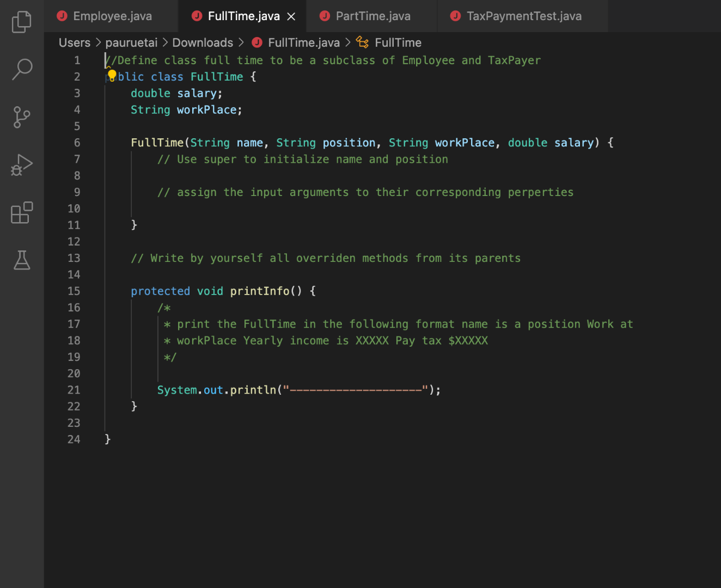The width and height of the screenshot is (721, 588).
Task: Switch to the PartTime.java tab
Action: pyautogui.click(x=372, y=16)
